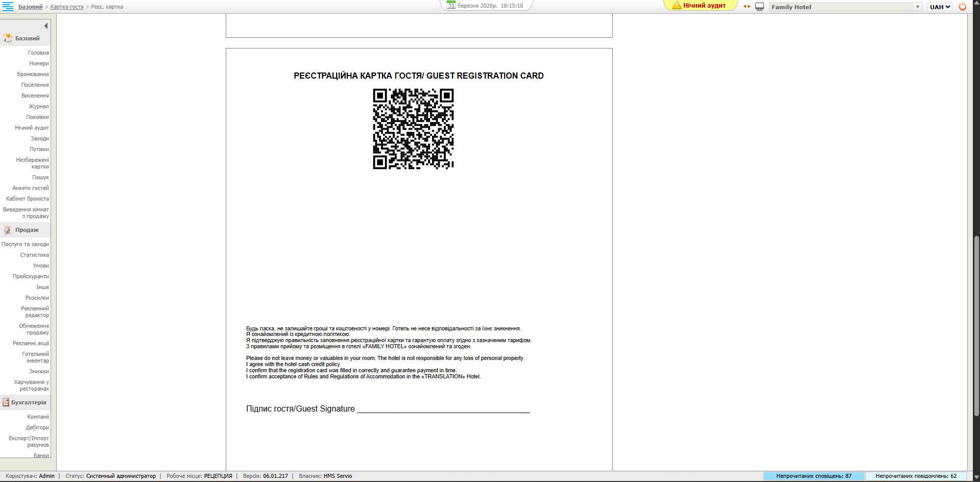Click the monitor workstation icon

pyautogui.click(x=759, y=7)
